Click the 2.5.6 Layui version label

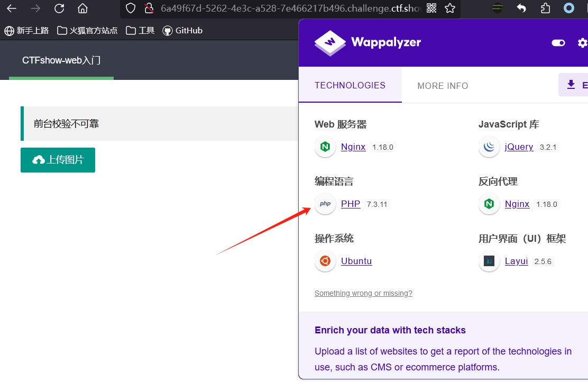coord(543,261)
